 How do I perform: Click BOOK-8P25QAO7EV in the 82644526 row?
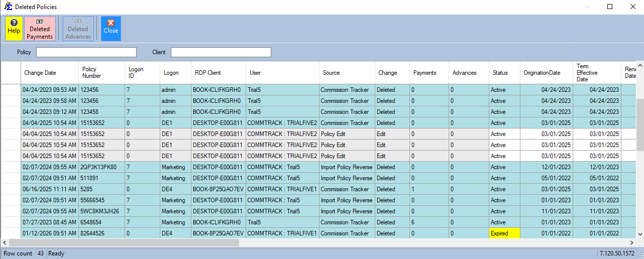pyautogui.click(x=219, y=233)
